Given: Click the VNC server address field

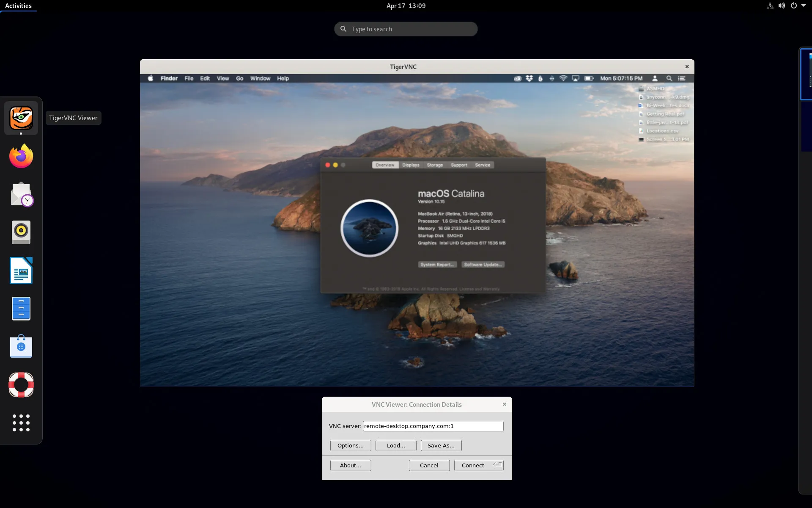Looking at the screenshot, I should tap(433, 426).
